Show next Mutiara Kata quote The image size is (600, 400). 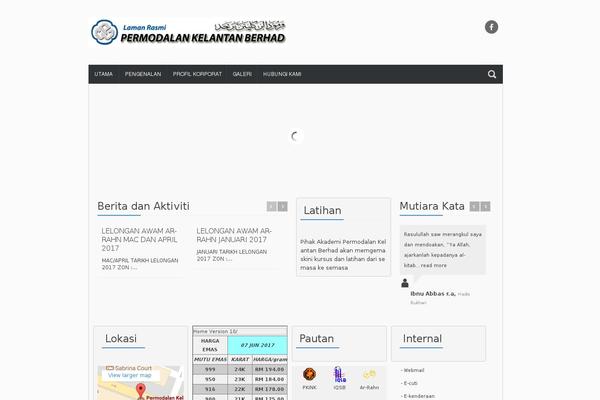click(485, 206)
